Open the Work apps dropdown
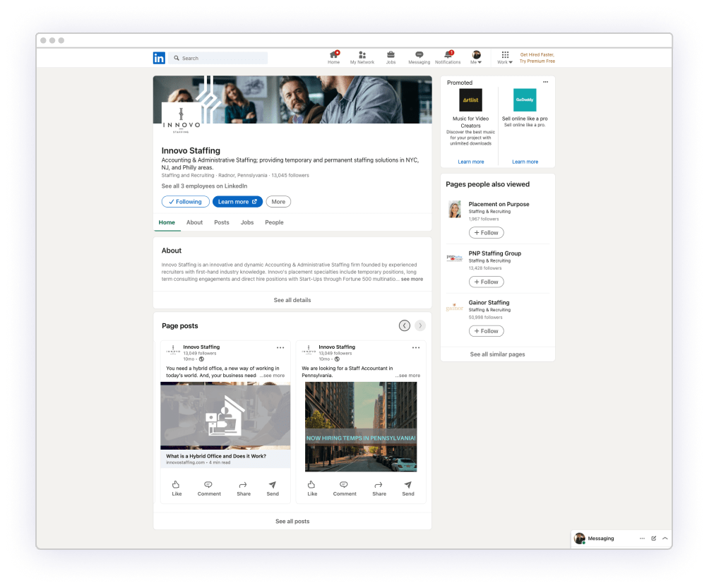The width and height of the screenshot is (709, 588). [x=505, y=57]
